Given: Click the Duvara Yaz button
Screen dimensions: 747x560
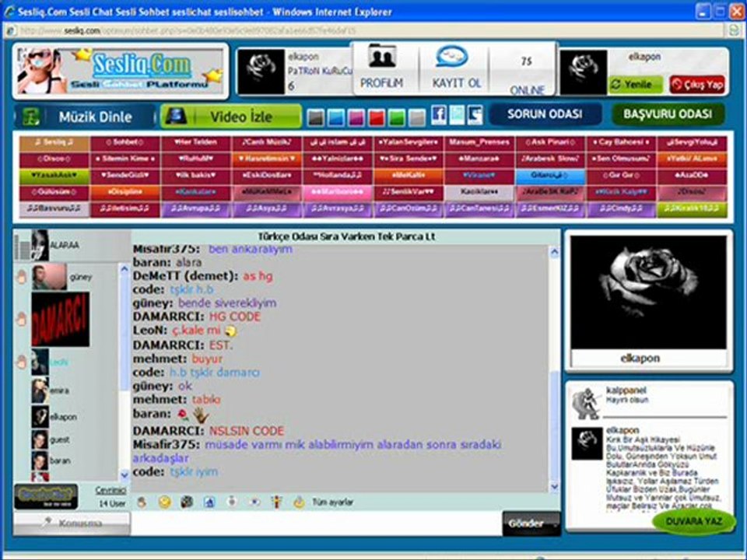Looking at the screenshot, I should click(693, 521).
